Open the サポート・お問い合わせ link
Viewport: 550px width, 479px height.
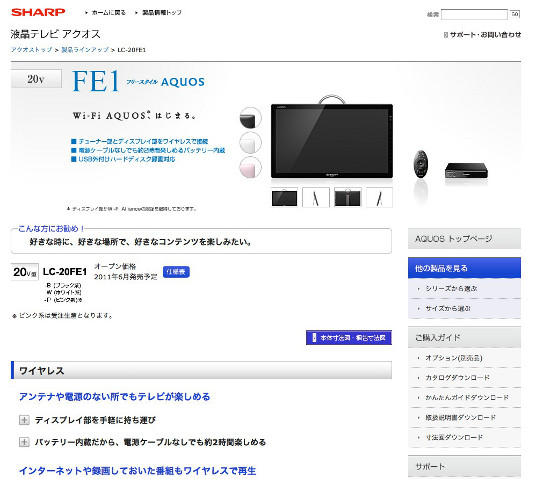(x=483, y=35)
